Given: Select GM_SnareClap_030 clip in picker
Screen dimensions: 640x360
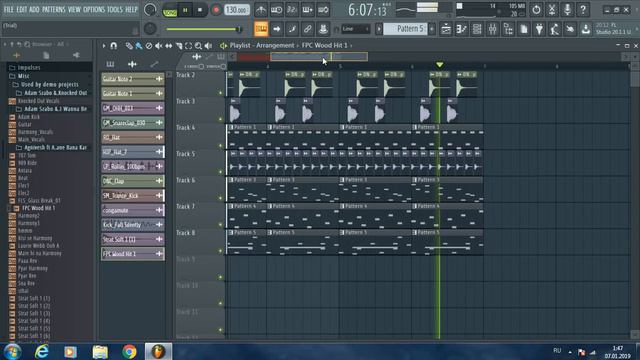Looking at the screenshot, I should 133,122.
